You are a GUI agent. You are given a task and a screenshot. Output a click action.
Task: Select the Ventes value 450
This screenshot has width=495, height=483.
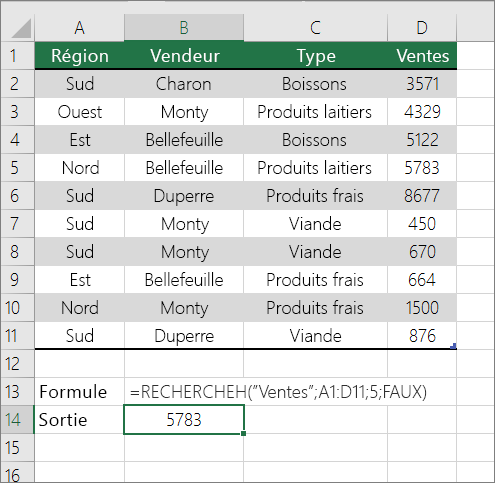[422, 224]
